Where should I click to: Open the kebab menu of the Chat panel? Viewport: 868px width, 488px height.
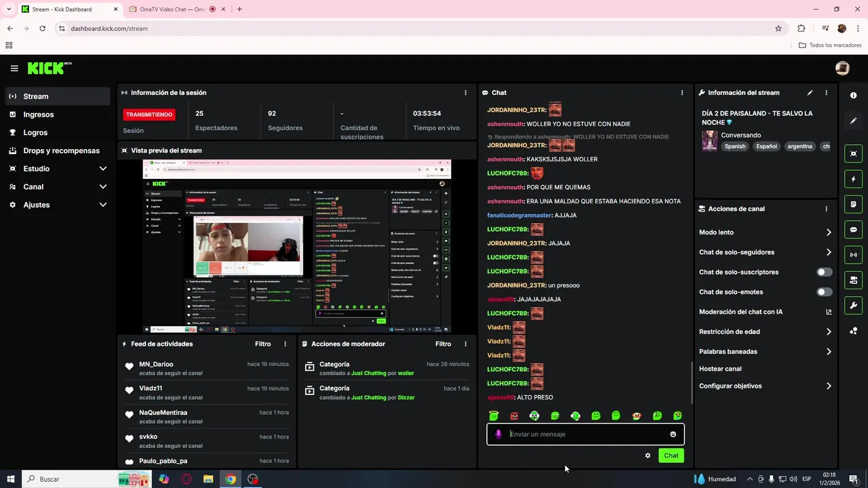[682, 93]
